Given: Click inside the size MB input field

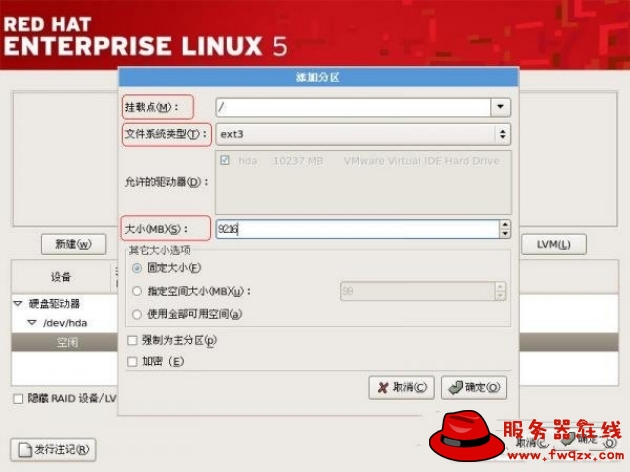Looking at the screenshot, I should (x=358, y=229).
